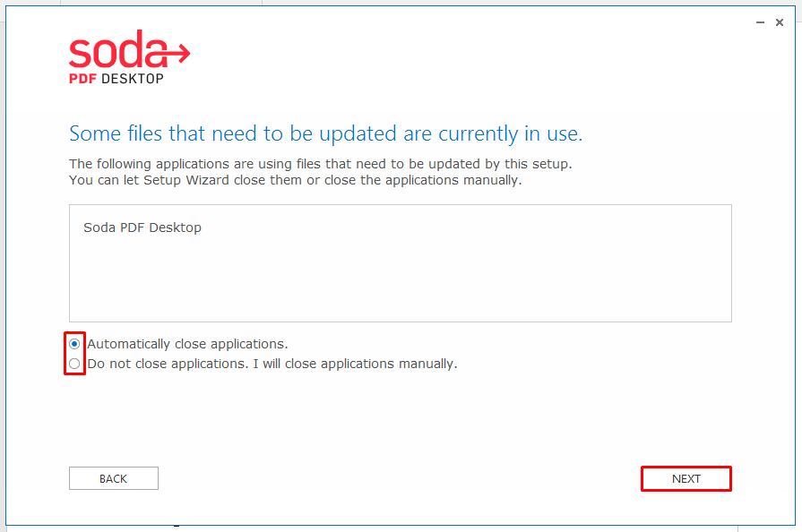Click the 'DESKTOP' word below logo

tap(133, 79)
